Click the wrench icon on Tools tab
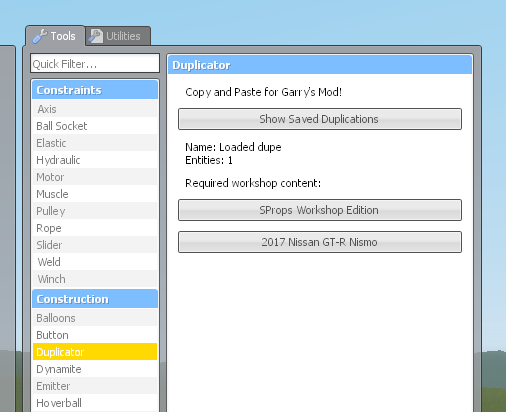This screenshot has width=506, height=412. [x=40, y=36]
